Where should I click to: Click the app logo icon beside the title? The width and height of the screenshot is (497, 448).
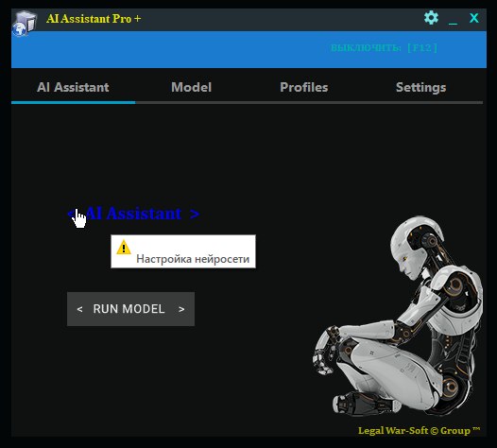(25, 23)
